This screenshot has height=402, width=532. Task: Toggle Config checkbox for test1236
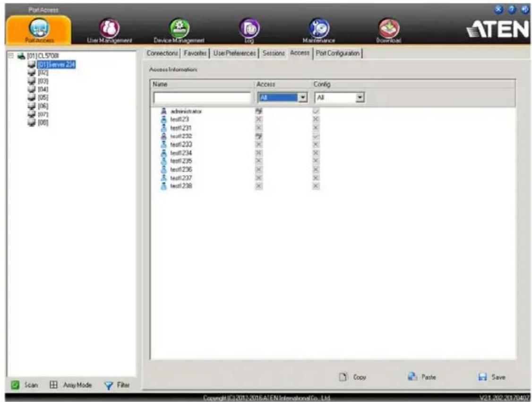point(316,169)
